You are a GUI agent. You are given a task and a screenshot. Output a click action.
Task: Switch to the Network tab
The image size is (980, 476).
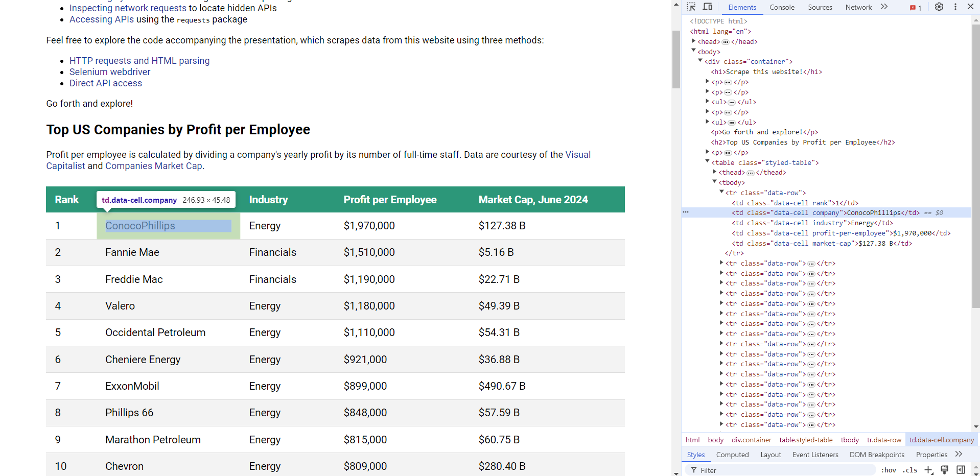click(x=858, y=7)
